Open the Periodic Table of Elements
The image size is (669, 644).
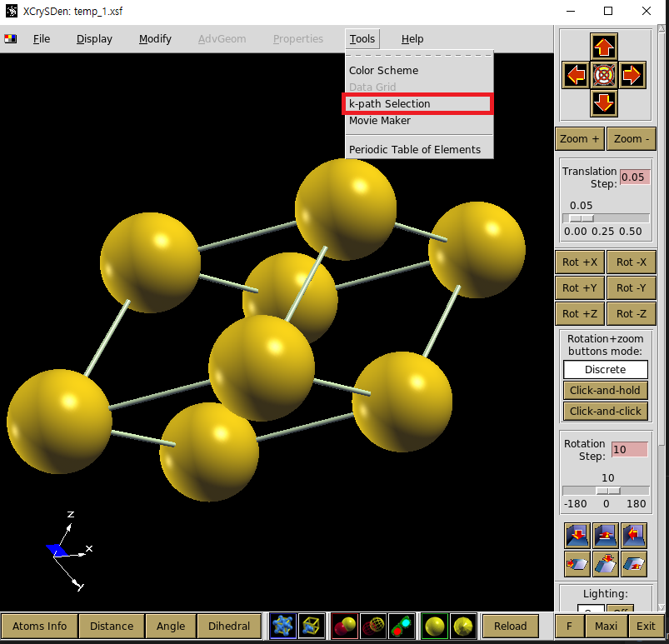tap(414, 149)
